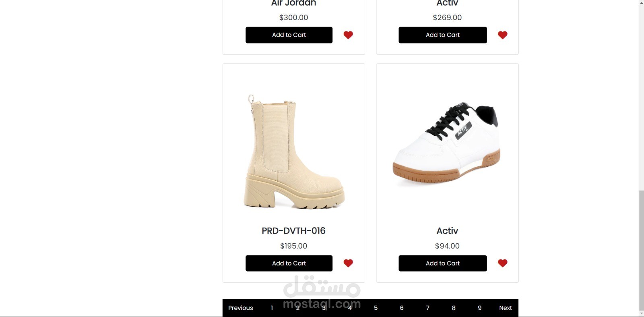
Task: Open page 9 of products
Action: 479,308
